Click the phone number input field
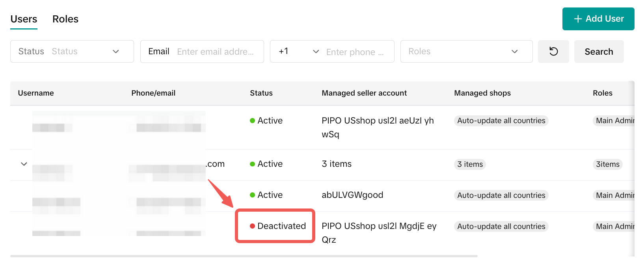 355,52
